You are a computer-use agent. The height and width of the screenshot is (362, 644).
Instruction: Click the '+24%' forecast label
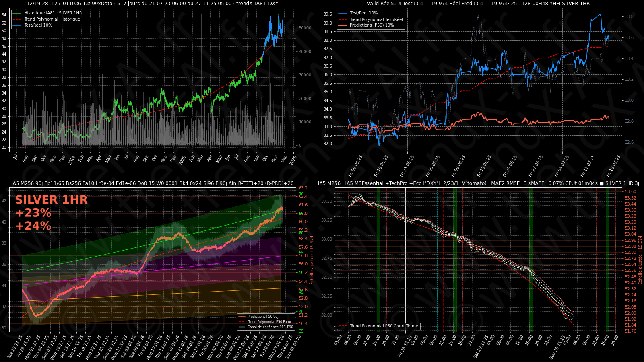pyautogui.click(x=33, y=226)
